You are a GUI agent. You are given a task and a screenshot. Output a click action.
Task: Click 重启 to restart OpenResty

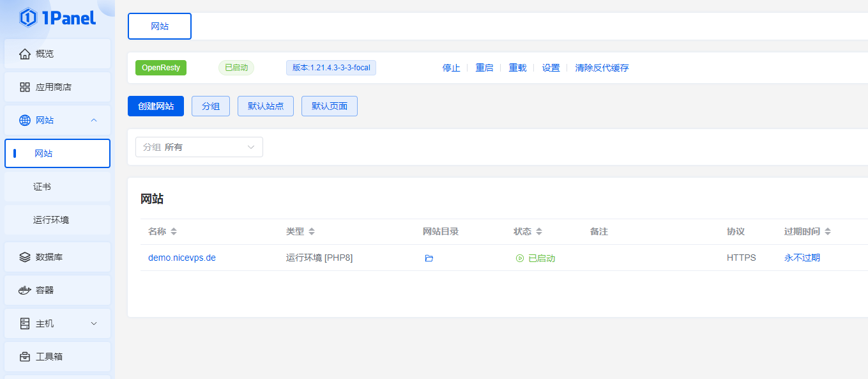pos(484,68)
